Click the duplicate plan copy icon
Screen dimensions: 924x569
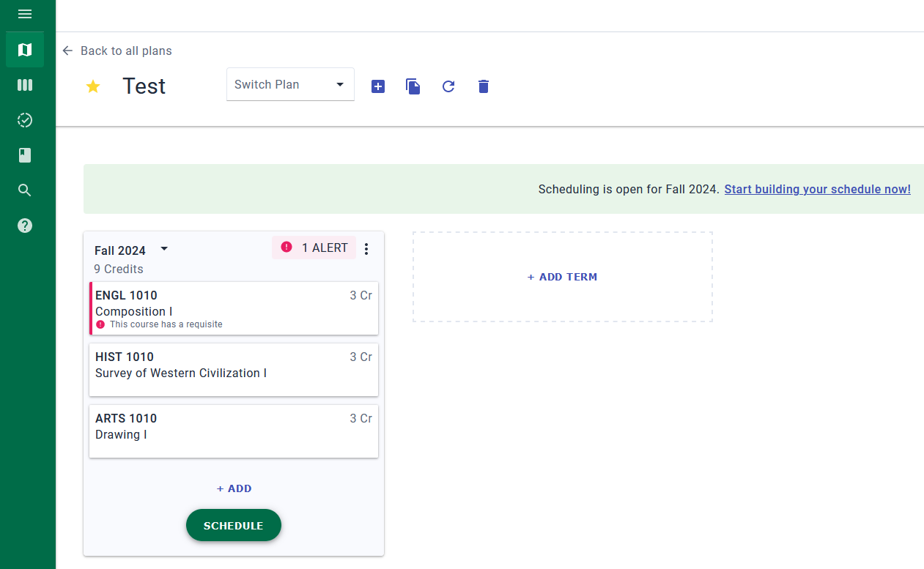pyautogui.click(x=413, y=86)
